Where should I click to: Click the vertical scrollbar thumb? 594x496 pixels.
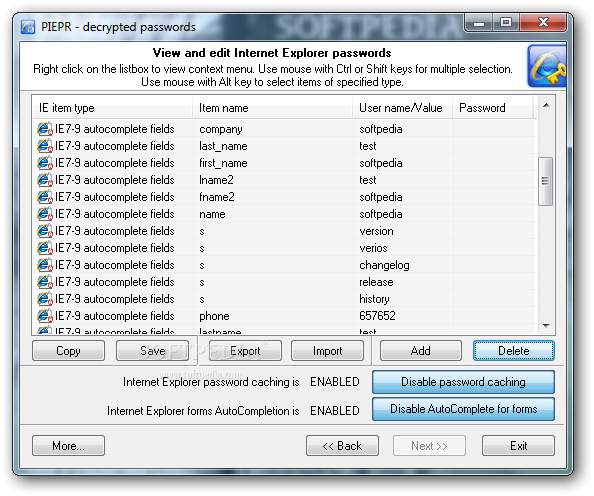[x=546, y=181]
